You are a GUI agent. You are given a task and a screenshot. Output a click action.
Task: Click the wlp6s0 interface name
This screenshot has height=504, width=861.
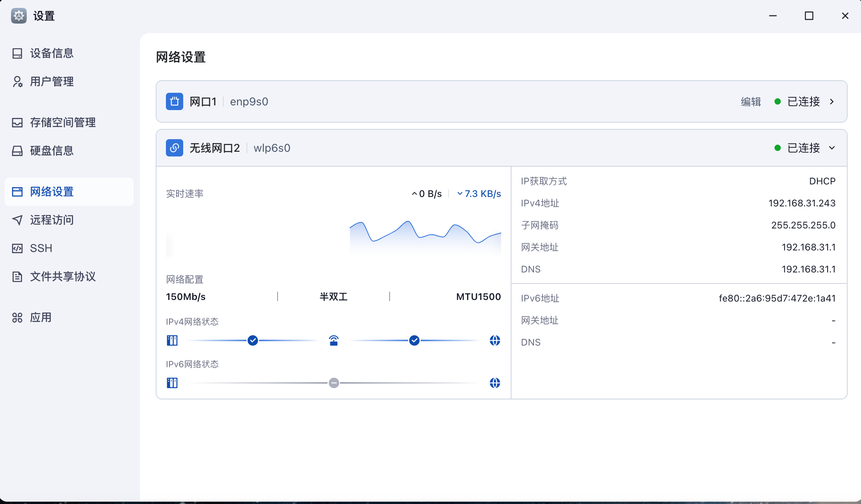[x=272, y=148]
